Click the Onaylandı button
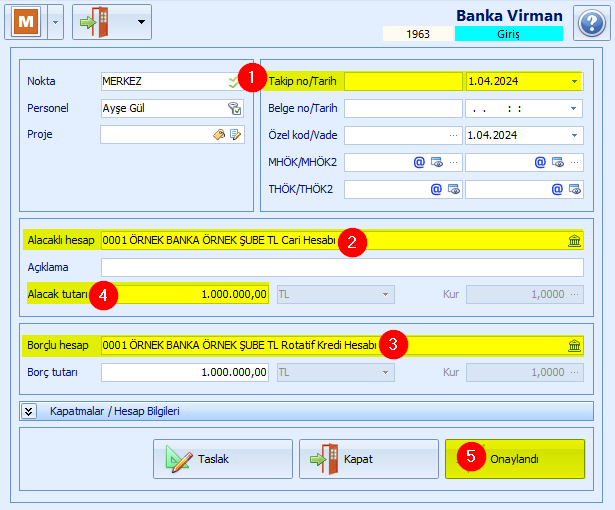Viewport: 615px width, 510px height. point(515,459)
